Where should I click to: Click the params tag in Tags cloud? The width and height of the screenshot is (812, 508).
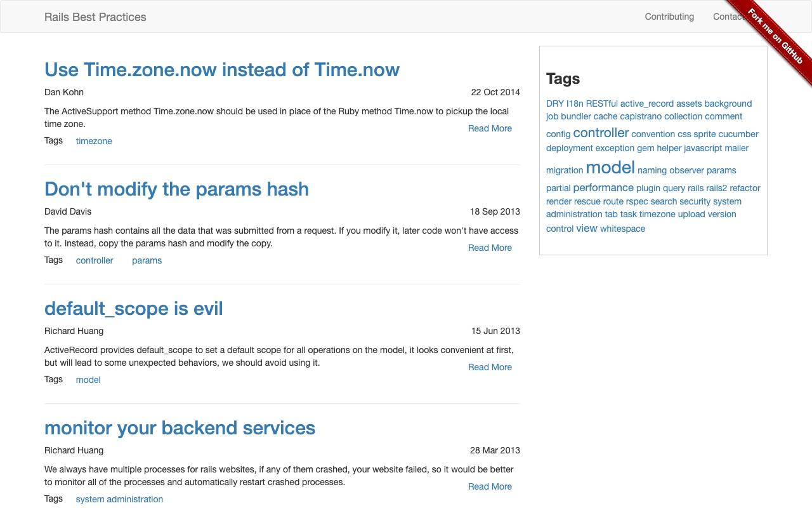click(x=721, y=170)
